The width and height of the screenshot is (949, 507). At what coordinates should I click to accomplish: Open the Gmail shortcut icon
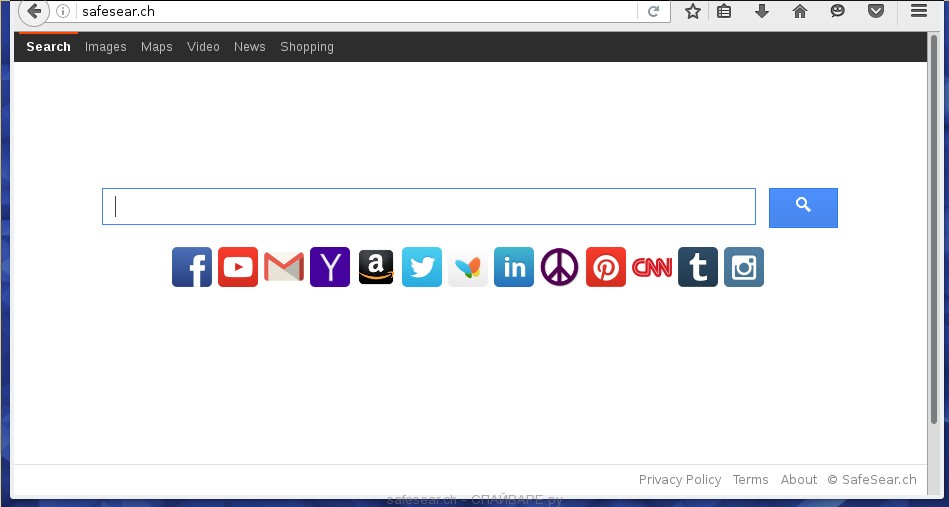[284, 267]
